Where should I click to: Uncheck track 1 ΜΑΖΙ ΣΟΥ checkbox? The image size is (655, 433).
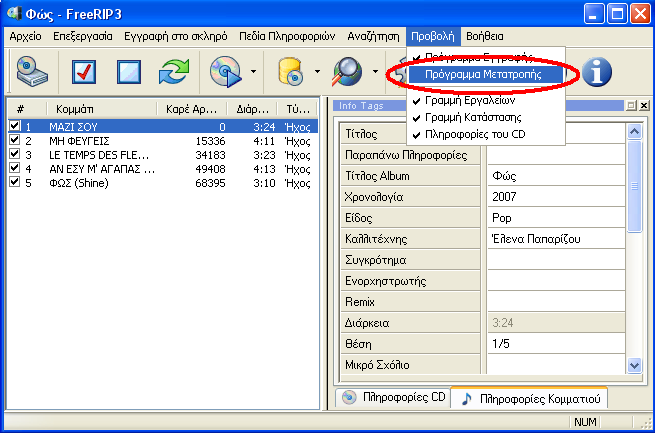[x=15, y=126]
